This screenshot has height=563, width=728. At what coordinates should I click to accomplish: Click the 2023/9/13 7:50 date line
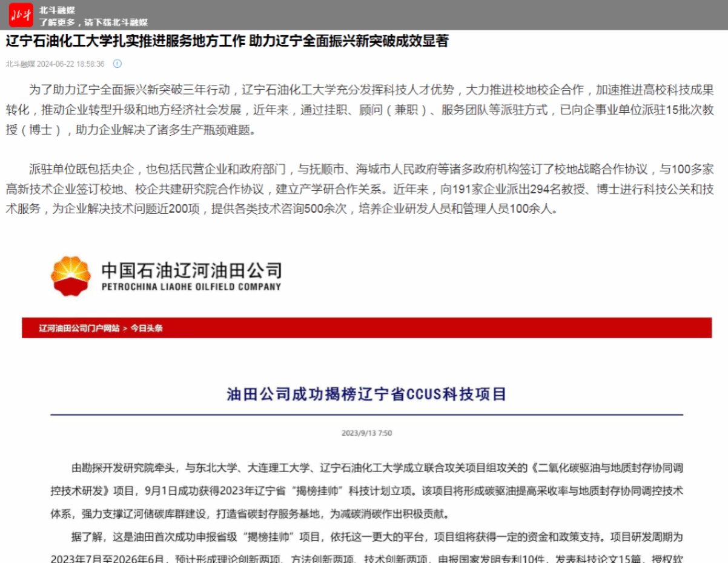pyautogui.click(x=366, y=433)
